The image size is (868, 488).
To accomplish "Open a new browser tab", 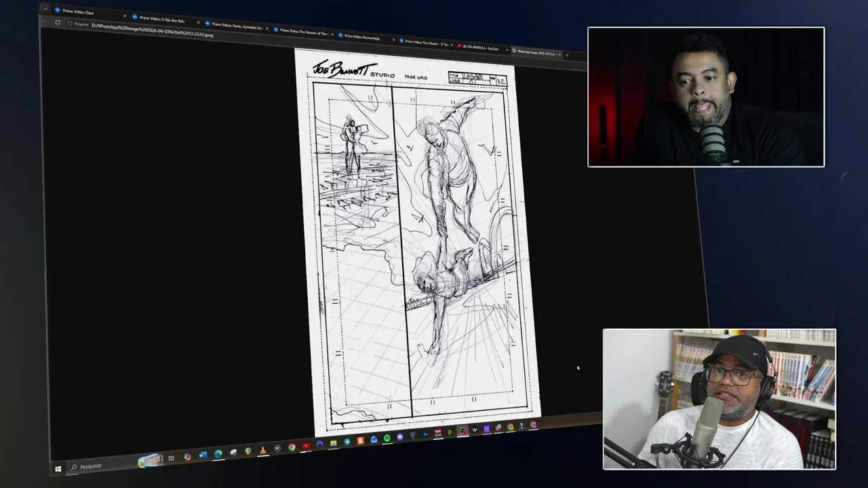I will [x=567, y=56].
